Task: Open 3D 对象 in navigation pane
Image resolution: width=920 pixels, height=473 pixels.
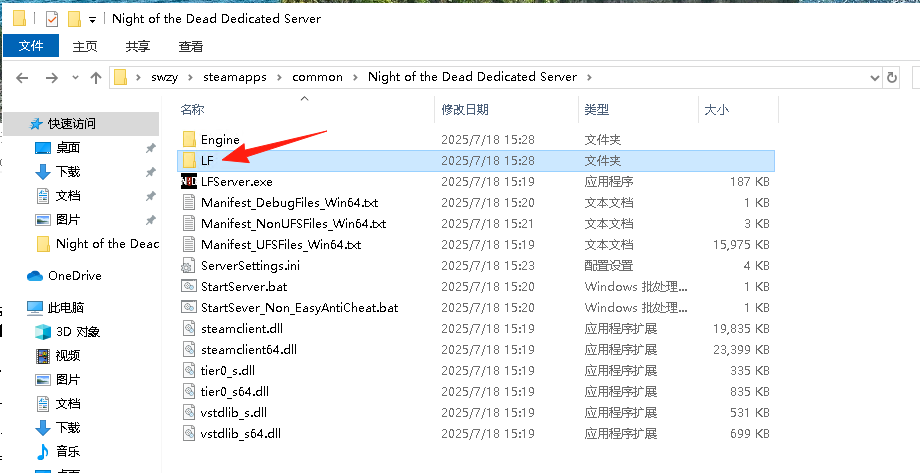Action: [x=67, y=332]
